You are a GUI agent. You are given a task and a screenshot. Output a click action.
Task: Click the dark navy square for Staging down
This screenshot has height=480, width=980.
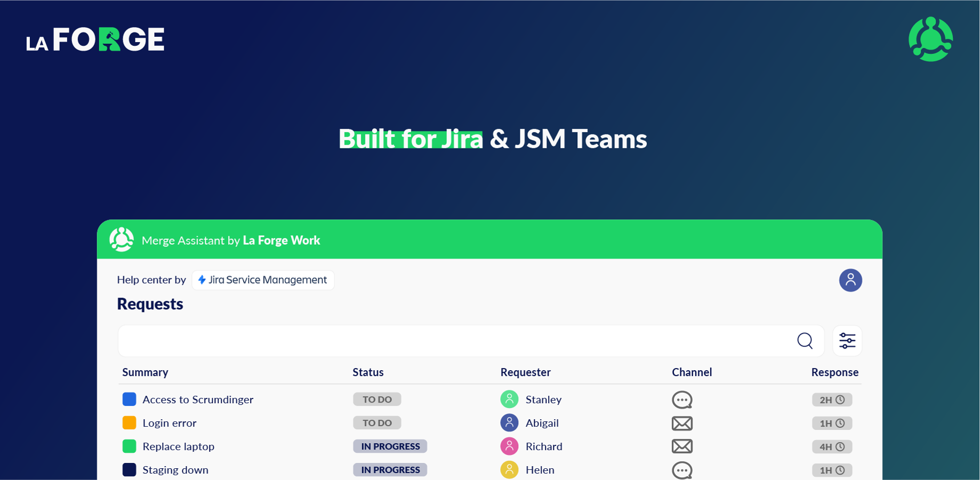[x=129, y=469]
